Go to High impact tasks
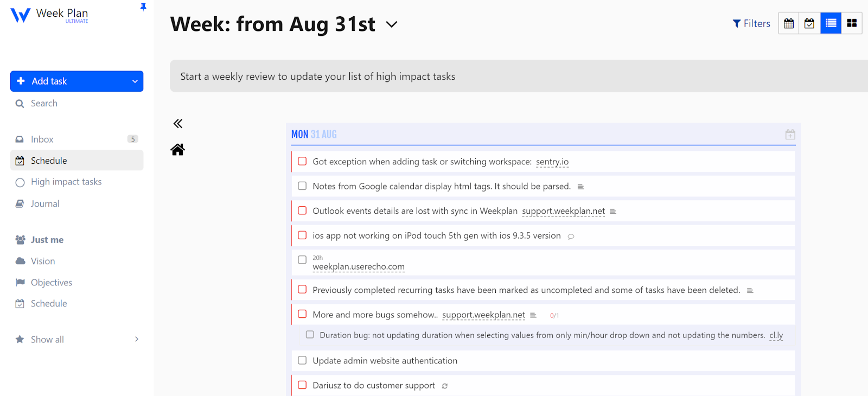Image resolution: width=868 pixels, height=396 pixels. pyautogui.click(x=66, y=182)
